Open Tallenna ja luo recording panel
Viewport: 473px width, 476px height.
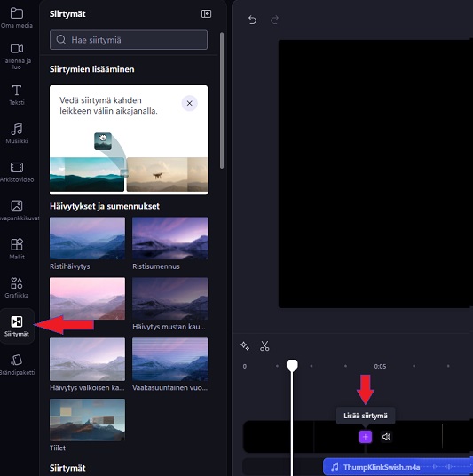pos(16,57)
